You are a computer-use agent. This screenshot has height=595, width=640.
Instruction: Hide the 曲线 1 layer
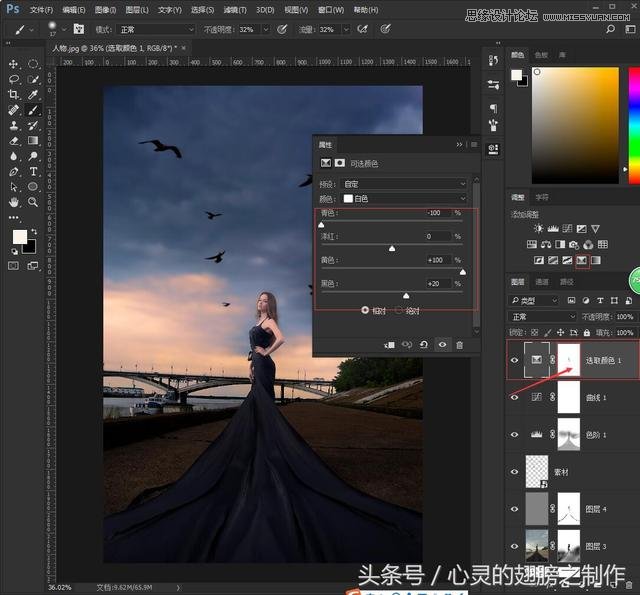tap(515, 397)
